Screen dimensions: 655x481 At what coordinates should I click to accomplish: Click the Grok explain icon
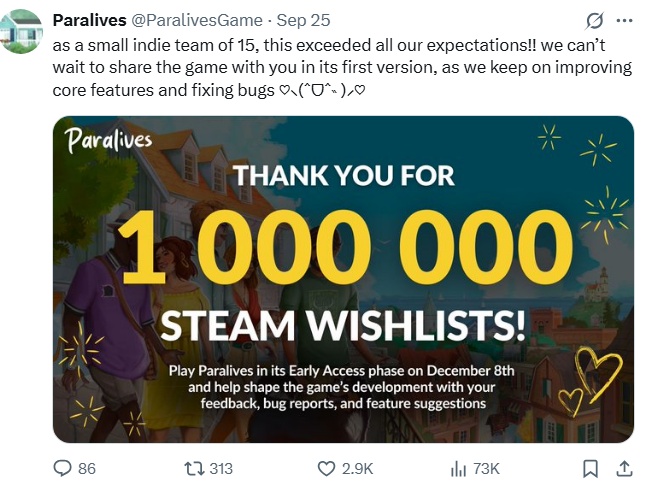pos(595,21)
